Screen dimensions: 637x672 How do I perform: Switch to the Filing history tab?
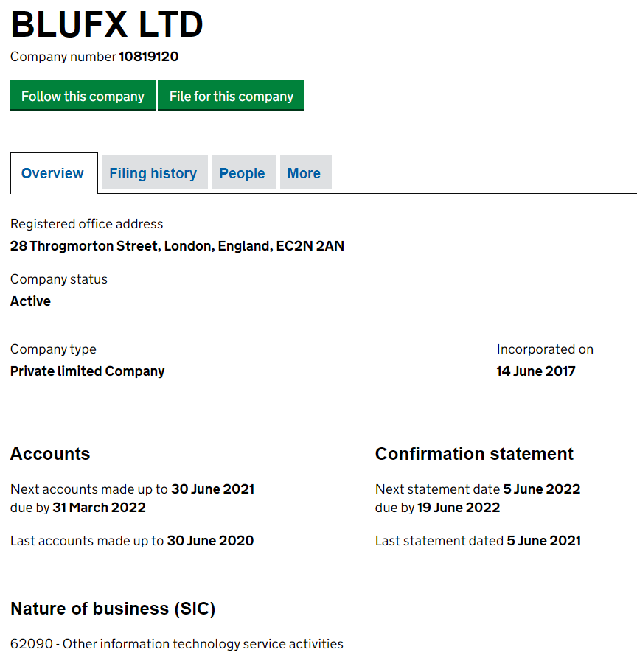coord(154,172)
